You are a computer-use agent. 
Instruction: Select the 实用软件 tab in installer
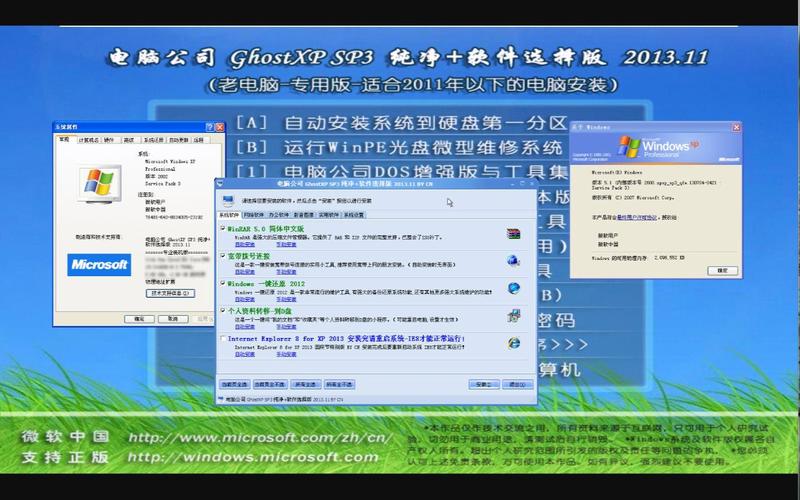329,215
